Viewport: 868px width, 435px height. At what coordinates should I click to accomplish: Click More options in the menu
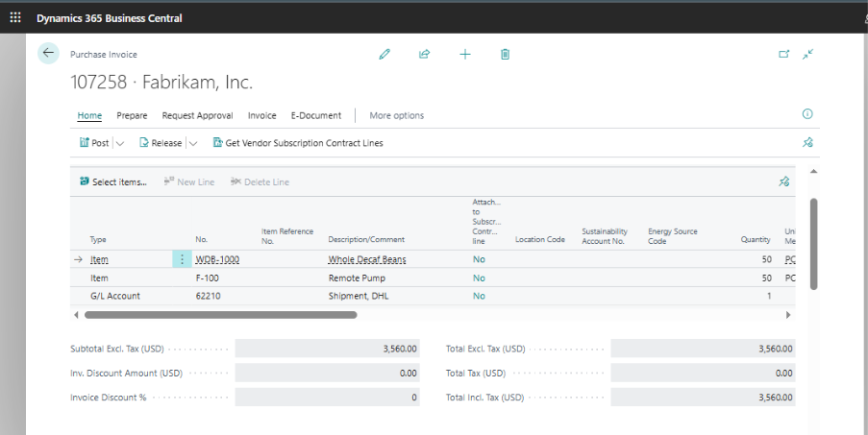pyautogui.click(x=396, y=115)
